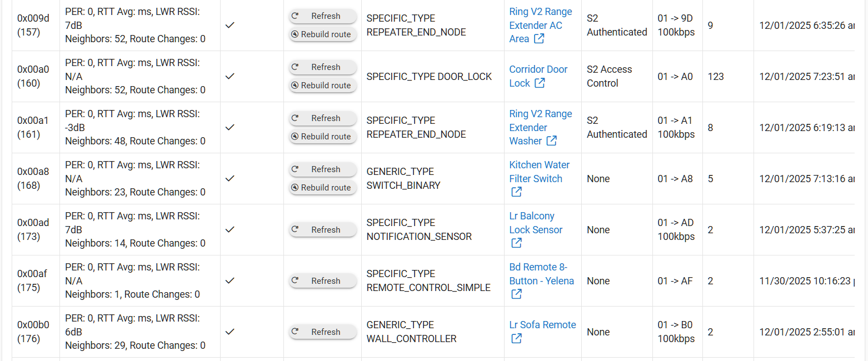The height and width of the screenshot is (361, 868).
Task: Open the Corridor Door Lock device link
Action: tap(538, 69)
